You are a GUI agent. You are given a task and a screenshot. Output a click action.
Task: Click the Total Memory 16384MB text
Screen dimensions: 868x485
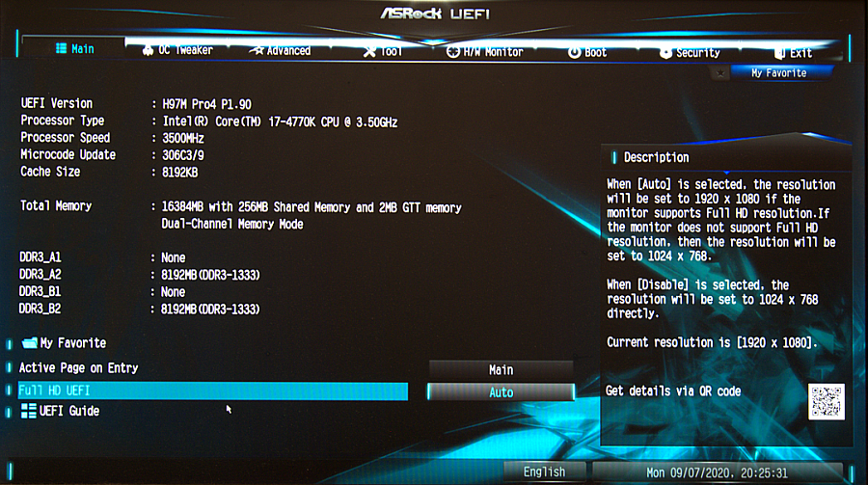[312, 207]
